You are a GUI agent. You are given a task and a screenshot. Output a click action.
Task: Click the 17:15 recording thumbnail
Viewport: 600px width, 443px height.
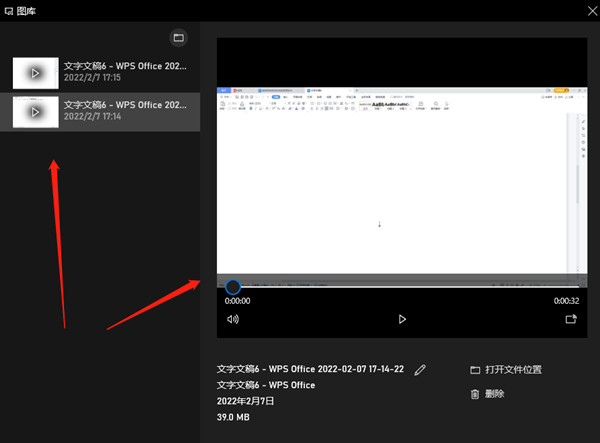click(36, 73)
